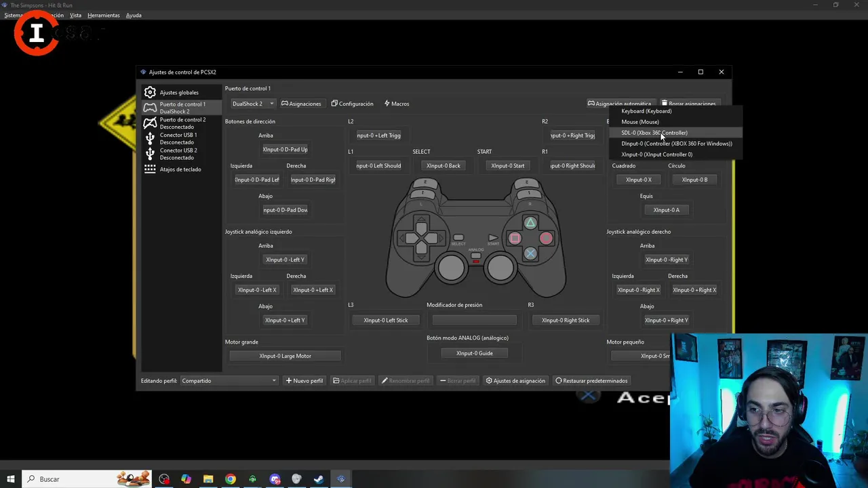This screenshot has height=488, width=868.
Task: Select Puerto de control 1 DualShock 2
Action: pos(180,108)
